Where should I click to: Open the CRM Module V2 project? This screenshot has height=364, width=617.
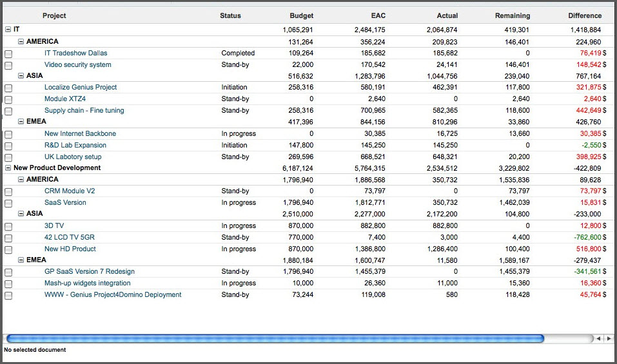(69, 191)
